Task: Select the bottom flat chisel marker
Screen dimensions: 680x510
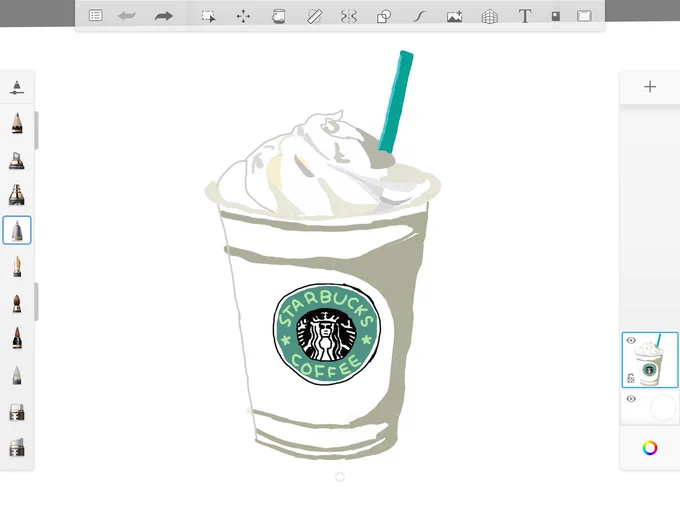Action: click(16, 448)
